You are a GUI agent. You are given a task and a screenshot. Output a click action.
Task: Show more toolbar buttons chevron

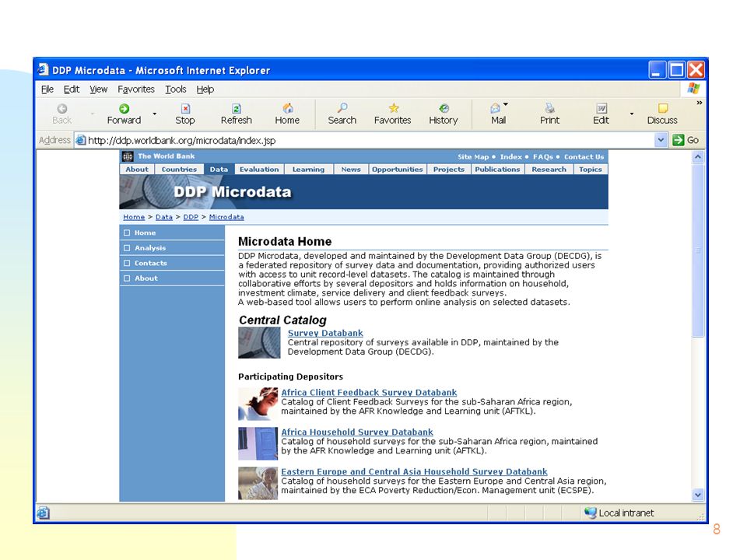(700, 103)
